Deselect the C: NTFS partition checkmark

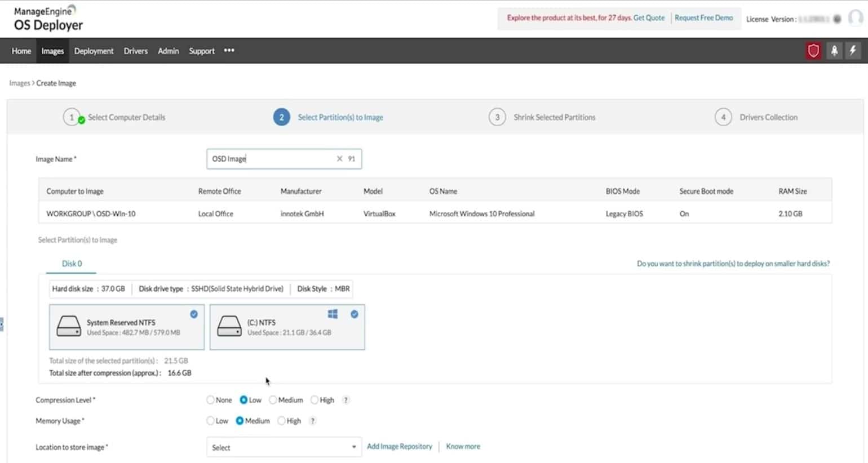pyautogui.click(x=355, y=314)
